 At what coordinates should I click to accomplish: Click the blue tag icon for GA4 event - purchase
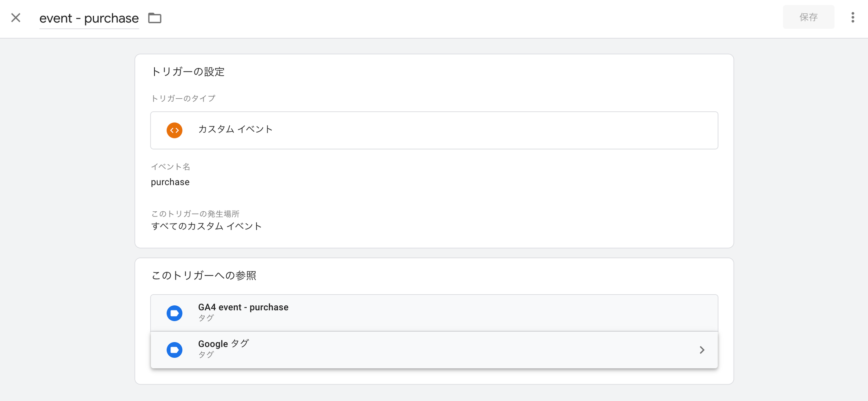pyautogui.click(x=175, y=313)
